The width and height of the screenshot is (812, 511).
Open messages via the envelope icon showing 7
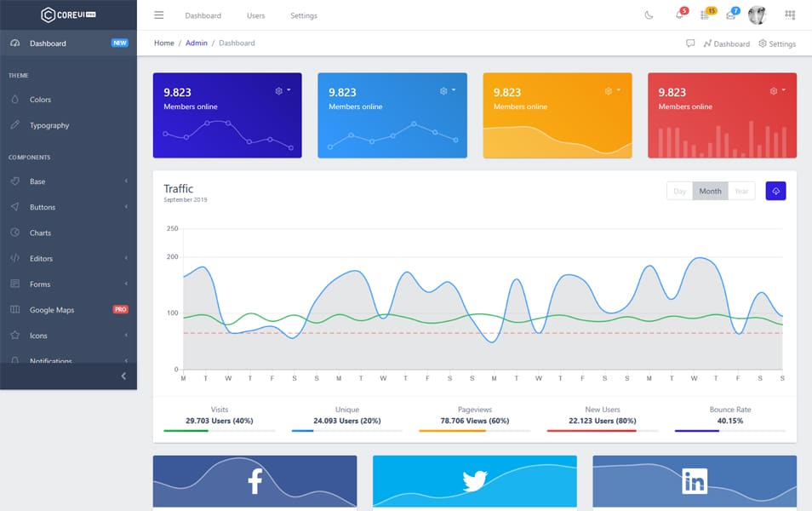730,14
